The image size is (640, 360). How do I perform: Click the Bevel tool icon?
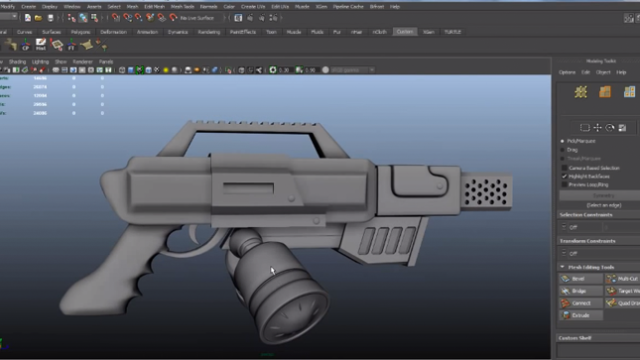click(565, 279)
